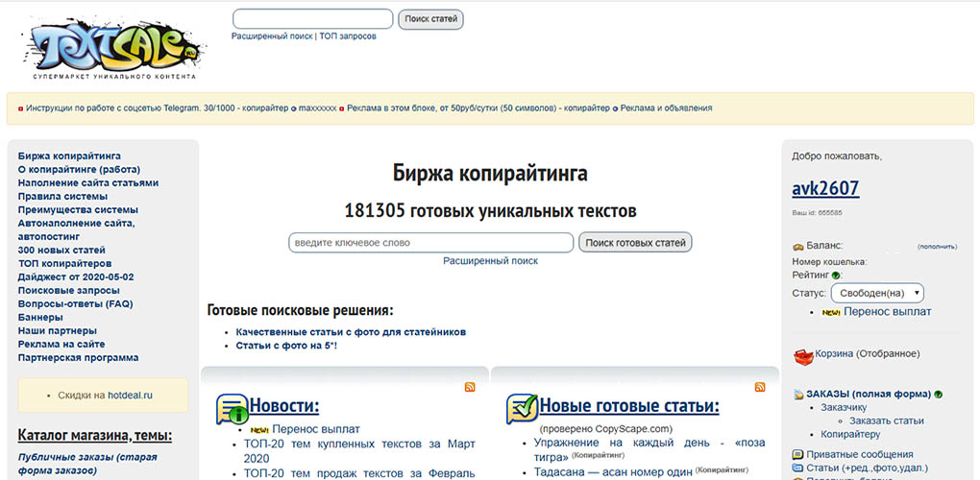Open Партнерская программа link
Screen dimensions: 980x480
click(x=78, y=358)
